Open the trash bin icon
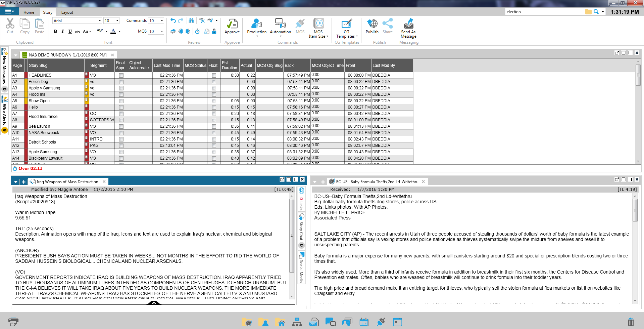644x329 pixels. (x=631, y=322)
